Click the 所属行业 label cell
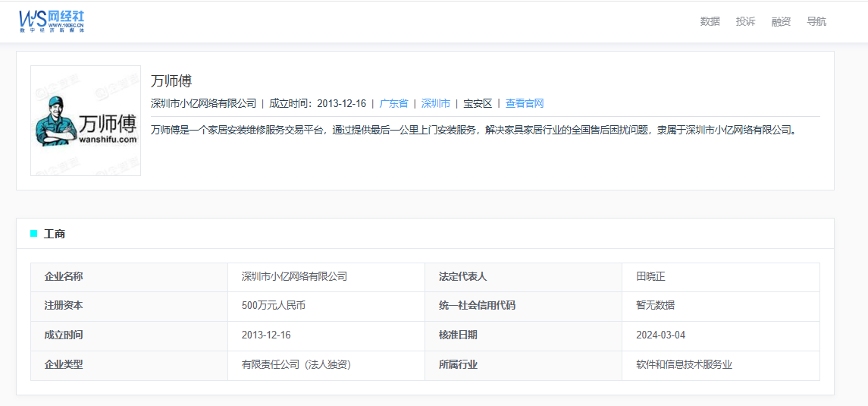The width and height of the screenshot is (868, 406). (x=524, y=366)
